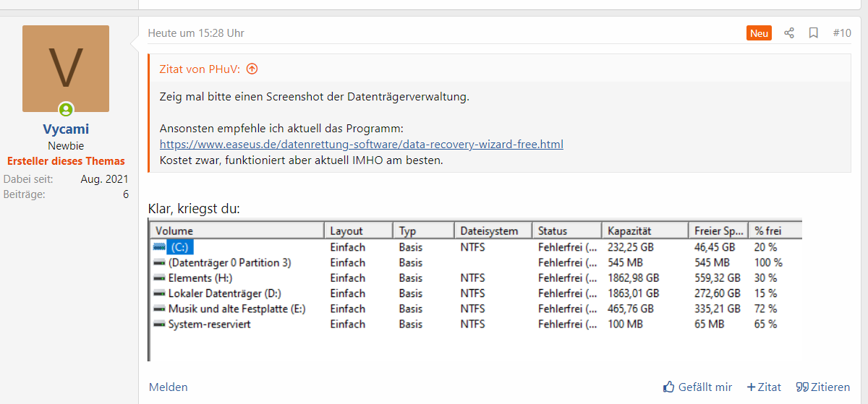Click the Volume column header in the screenshot
This screenshot has width=868, height=404.
(x=237, y=231)
